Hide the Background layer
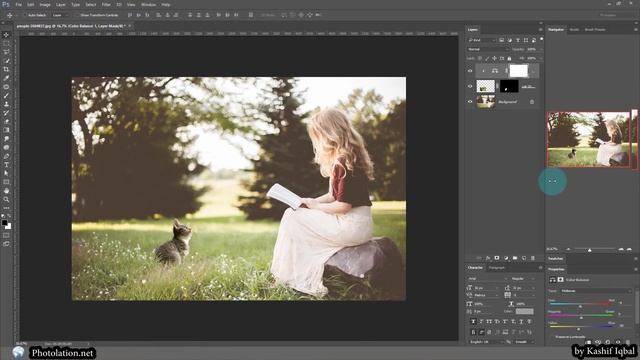 (470, 102)
